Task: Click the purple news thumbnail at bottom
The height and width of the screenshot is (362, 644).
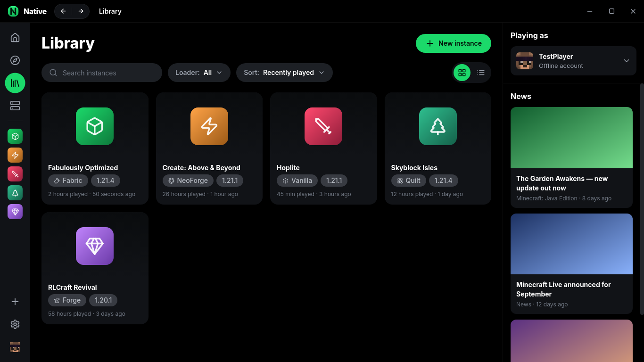Action: [571, 341]
